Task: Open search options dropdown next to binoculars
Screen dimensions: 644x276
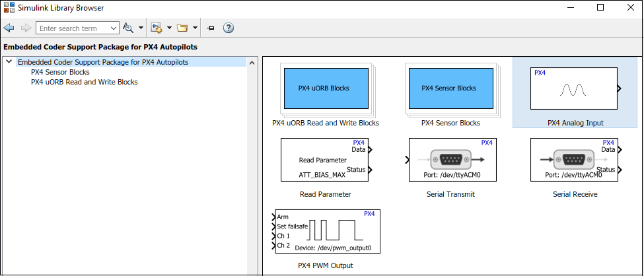Action: click(x=141, y=28)
